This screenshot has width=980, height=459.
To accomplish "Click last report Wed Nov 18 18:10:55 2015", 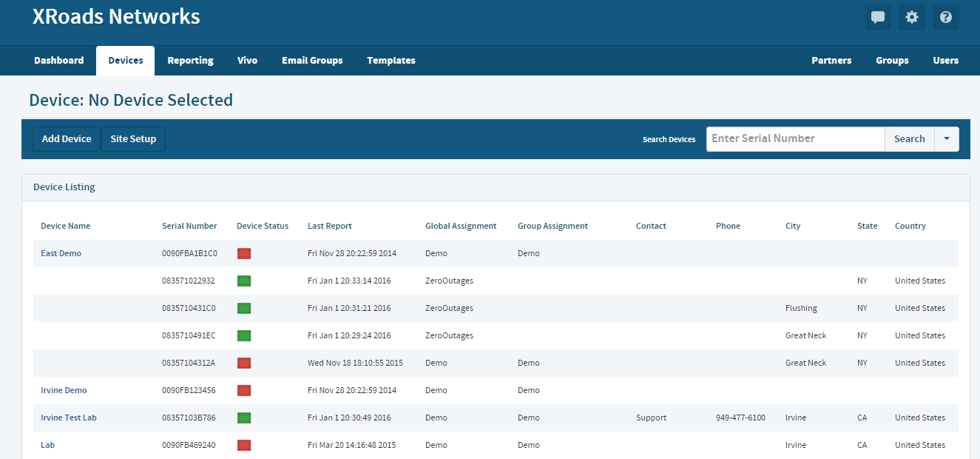I will coord(355,363).
